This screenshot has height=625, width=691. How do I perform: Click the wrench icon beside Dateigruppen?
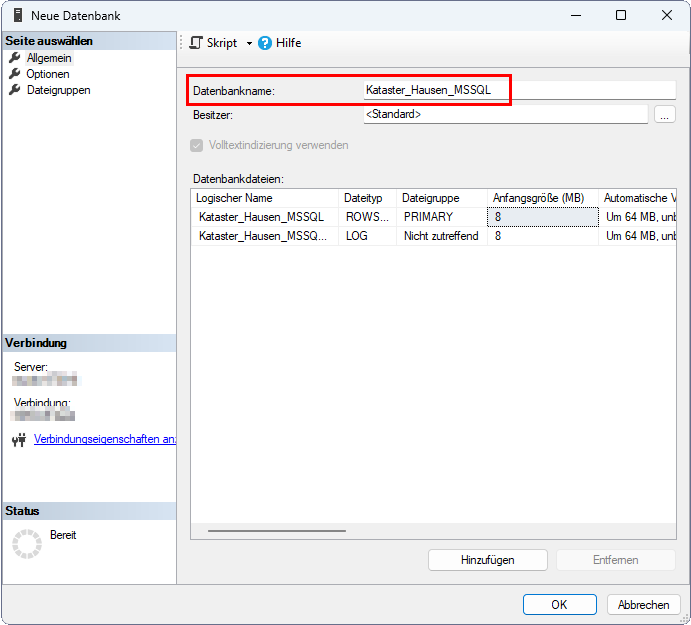click(x=15, y=89)
